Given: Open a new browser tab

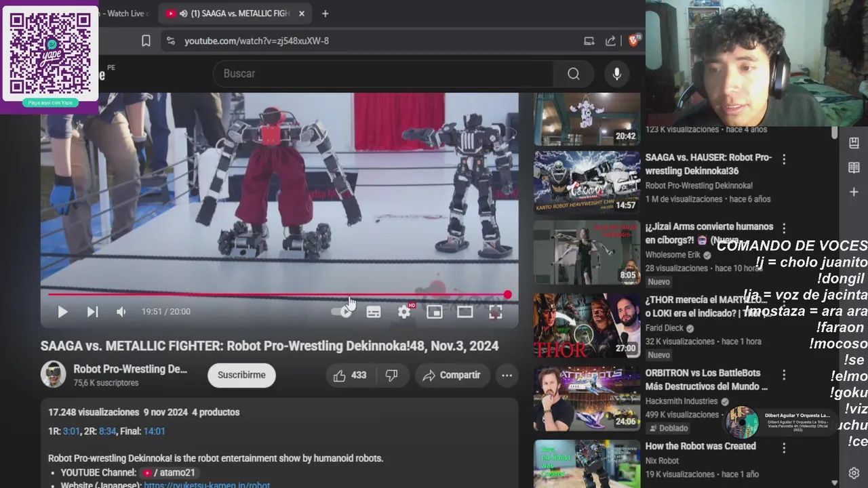Looking at the screenshot, I should click(x=325, y=14).
